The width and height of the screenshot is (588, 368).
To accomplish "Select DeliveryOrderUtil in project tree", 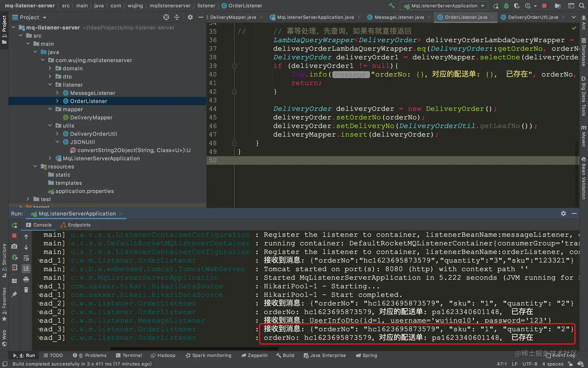I will 93,134.
